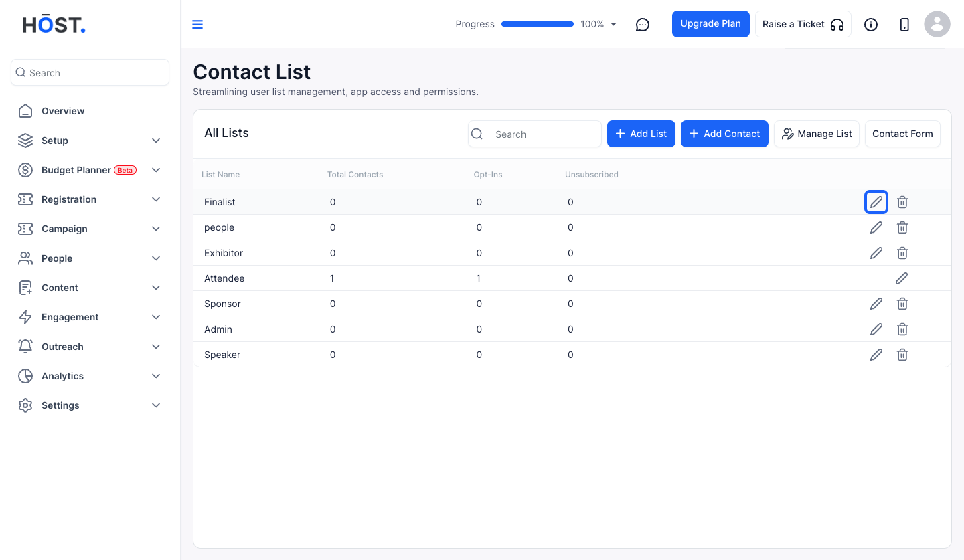The height and width of the screenshot is (560, 964).
Task: Open the Setup sidebar menu
Action: [90, 141]
